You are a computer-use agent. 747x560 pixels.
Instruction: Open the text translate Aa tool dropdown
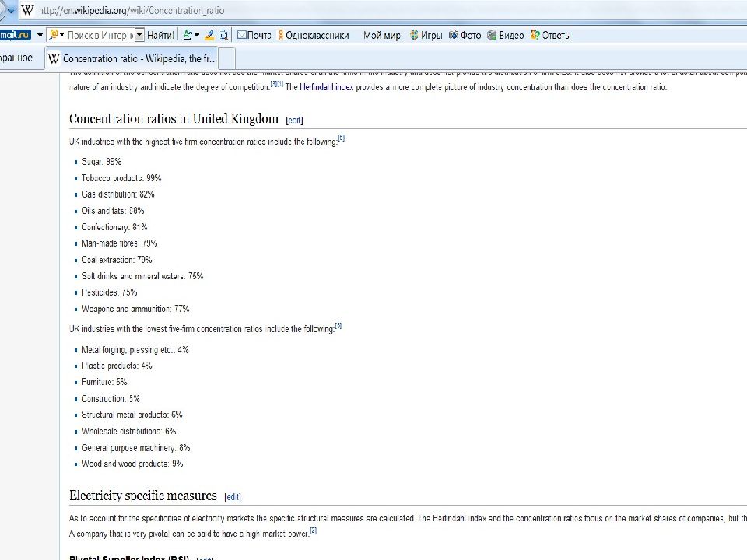191,35
